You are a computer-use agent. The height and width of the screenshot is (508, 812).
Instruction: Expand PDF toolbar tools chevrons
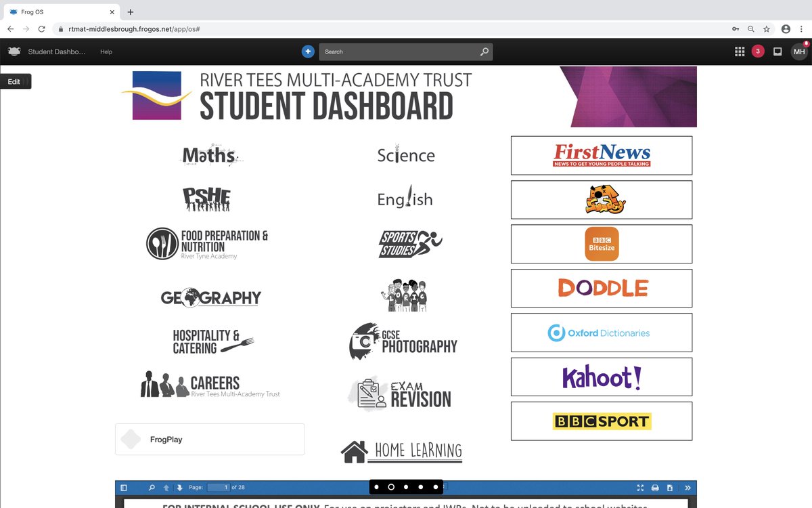(687, 488)
